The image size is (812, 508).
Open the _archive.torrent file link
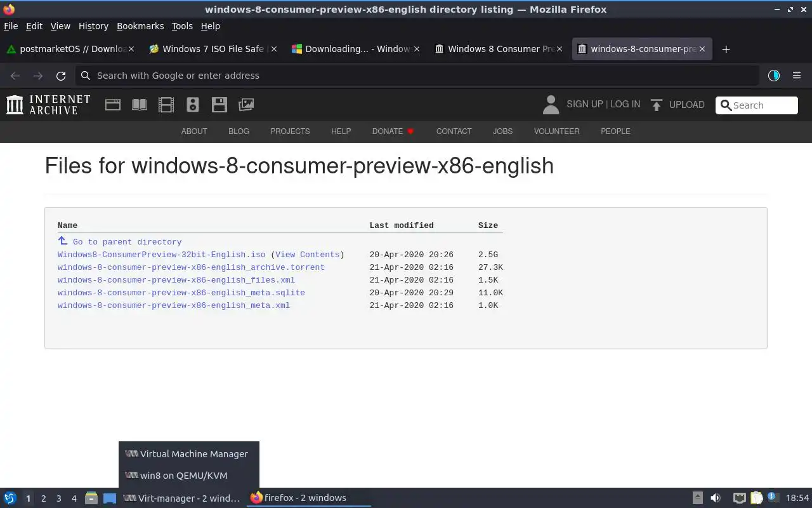coord(191,267)
